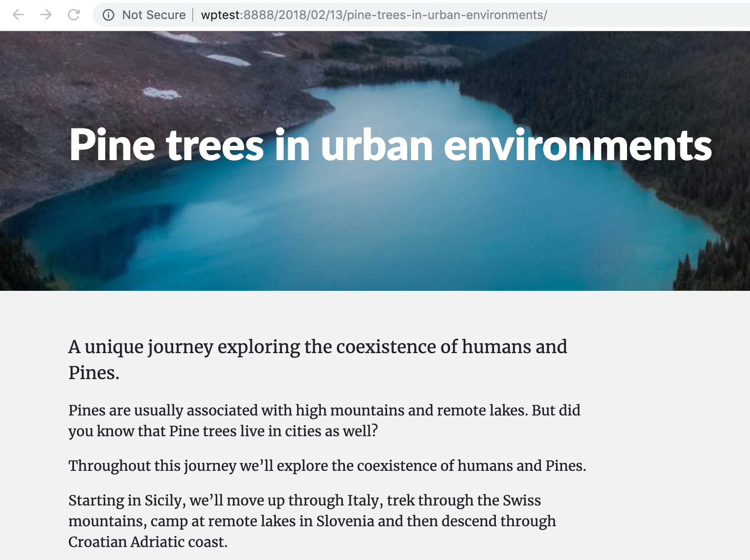
Task: Focus the address bar URL wptest:8888
Action: click(x=374, y=15)
